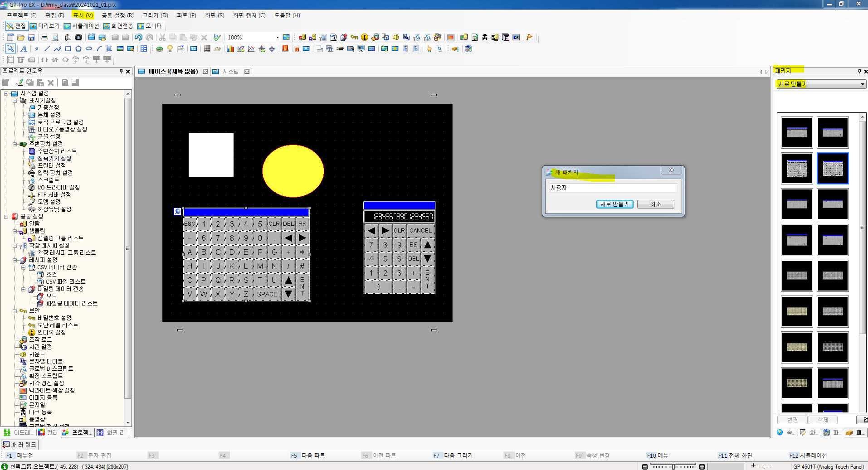The image size is (868, 470).
Task: Click the Undo arrow icon
Action: [x=139, y=37]
